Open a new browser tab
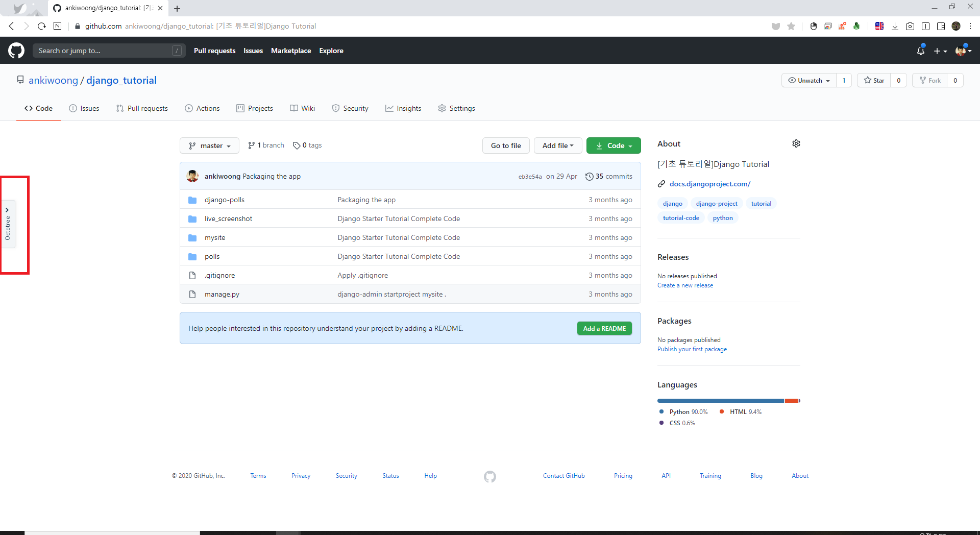The image size is (980, 535). click(177, 8)
